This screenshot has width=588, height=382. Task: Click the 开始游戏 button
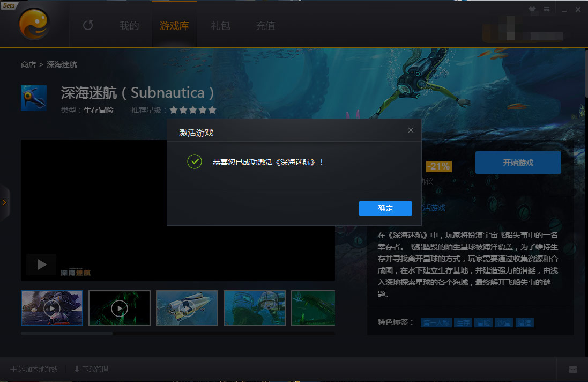518,163
